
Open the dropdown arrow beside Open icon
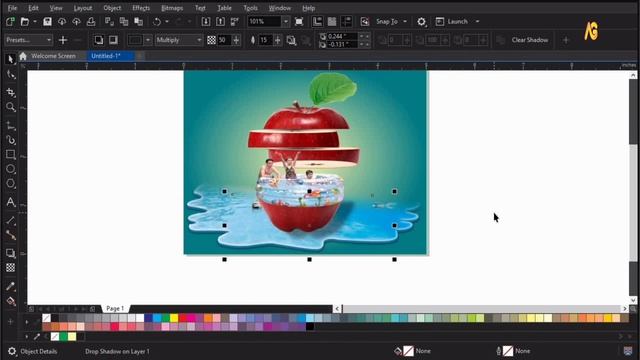point(35,22)
